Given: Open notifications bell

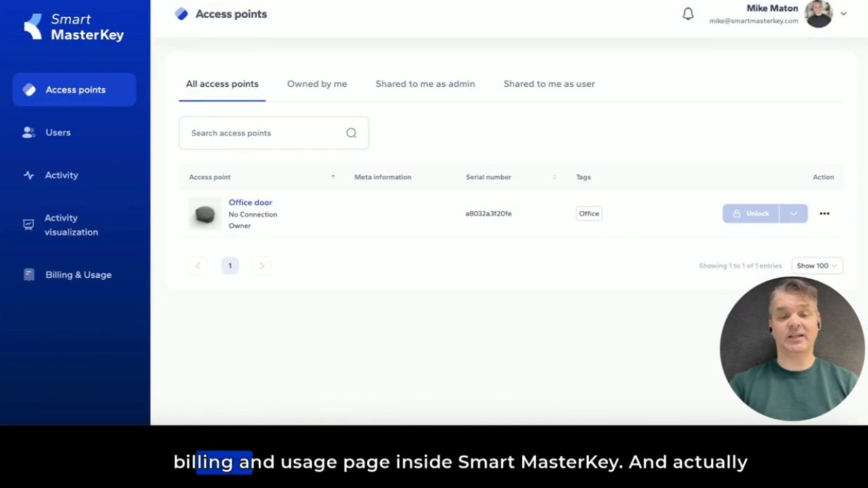Looking at the screenshot, I should (688, 14).
